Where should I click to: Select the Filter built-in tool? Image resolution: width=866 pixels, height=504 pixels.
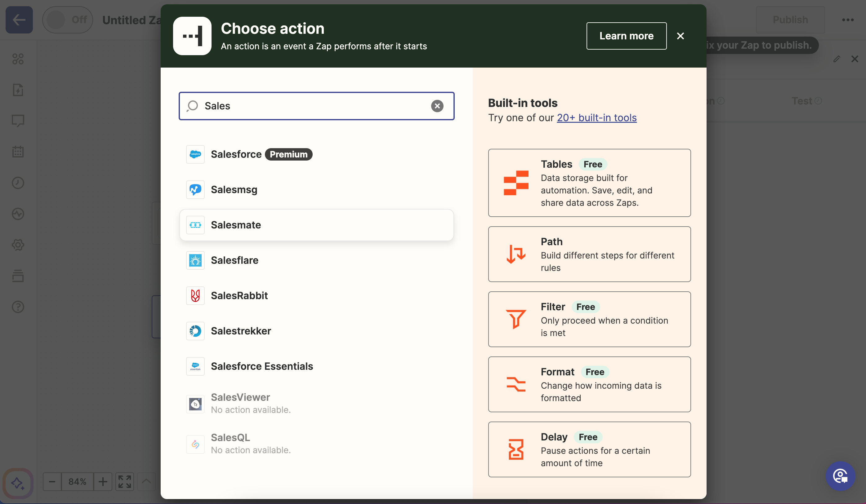tap(589, 319)
